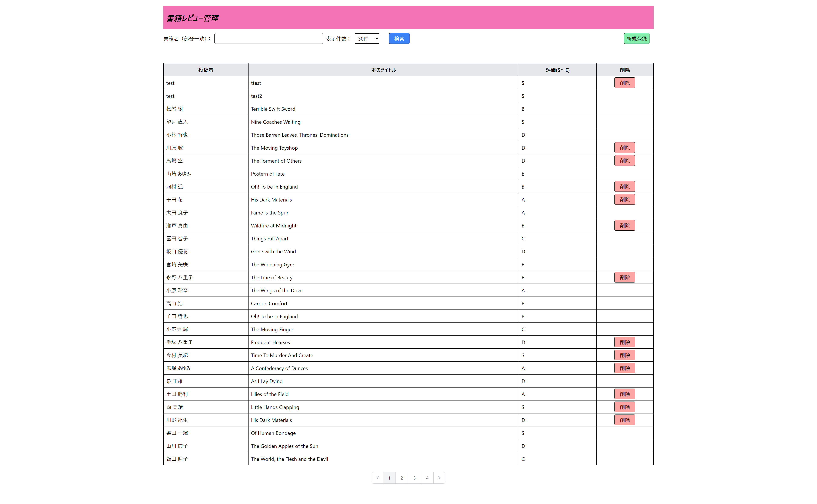
Task: Select the current page 1 in pagination
Action: pyautogui.click(x=389, y=478)
